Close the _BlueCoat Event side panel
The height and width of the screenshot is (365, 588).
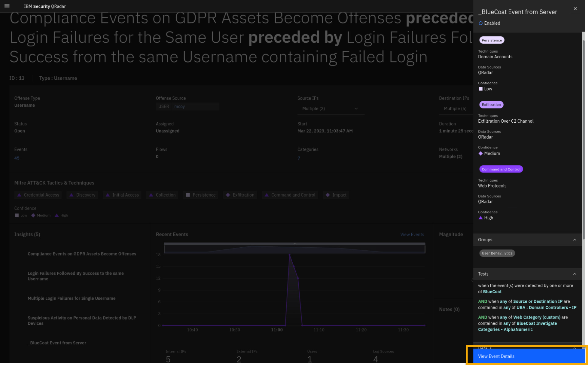[575, 9]
